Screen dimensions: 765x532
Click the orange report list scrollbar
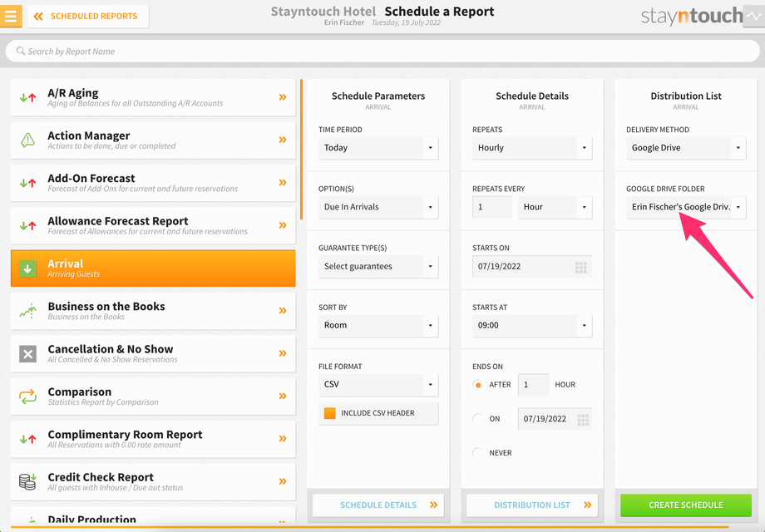302,150
